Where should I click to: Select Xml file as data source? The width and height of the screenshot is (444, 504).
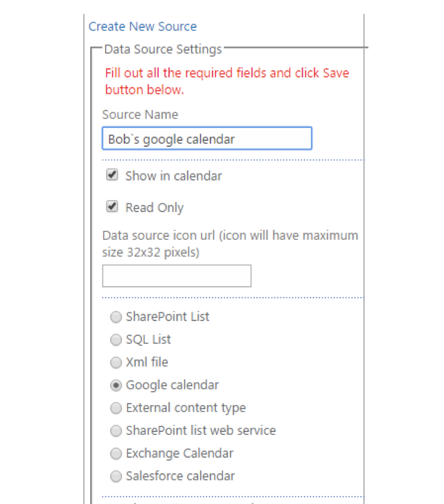click(115, 362)
